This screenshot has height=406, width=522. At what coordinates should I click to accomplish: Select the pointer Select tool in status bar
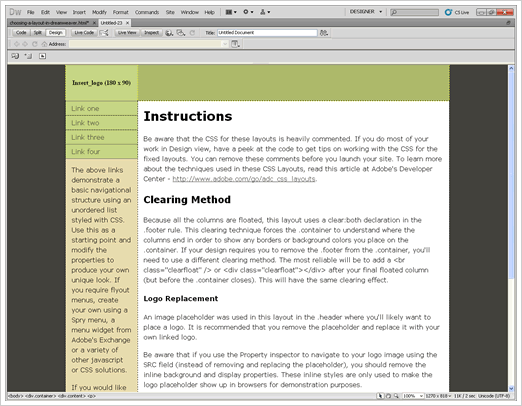[380, 396]
